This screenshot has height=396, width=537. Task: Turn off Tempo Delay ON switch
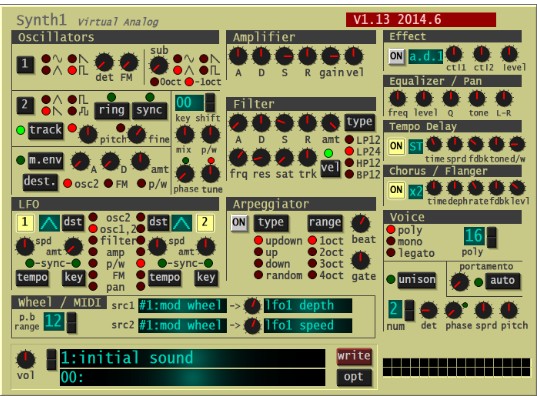tap(396, 146)
